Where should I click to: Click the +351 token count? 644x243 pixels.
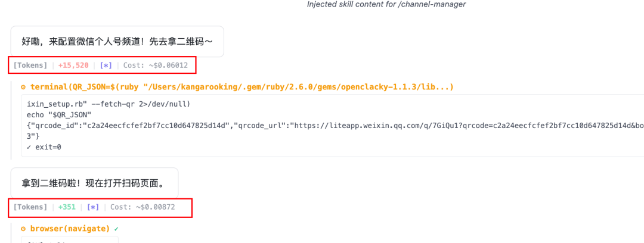pos(67,207)
